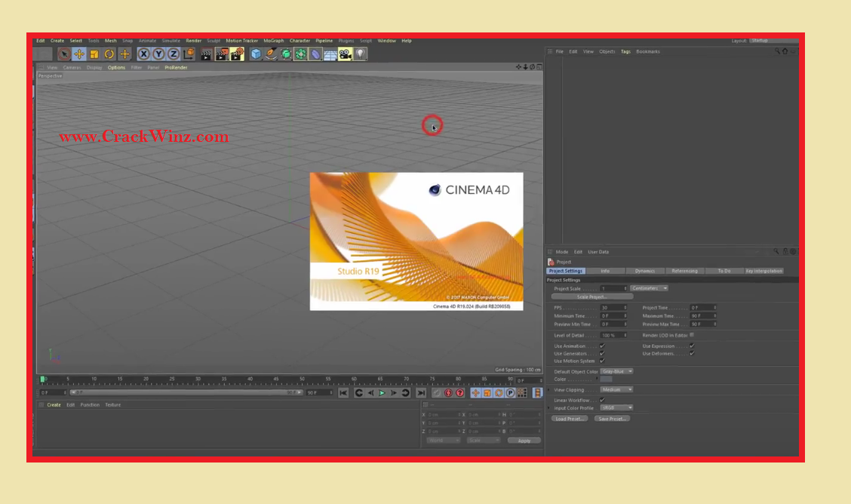Toggle autokeying red question icon
851x504 pixels.
point(459,393)
